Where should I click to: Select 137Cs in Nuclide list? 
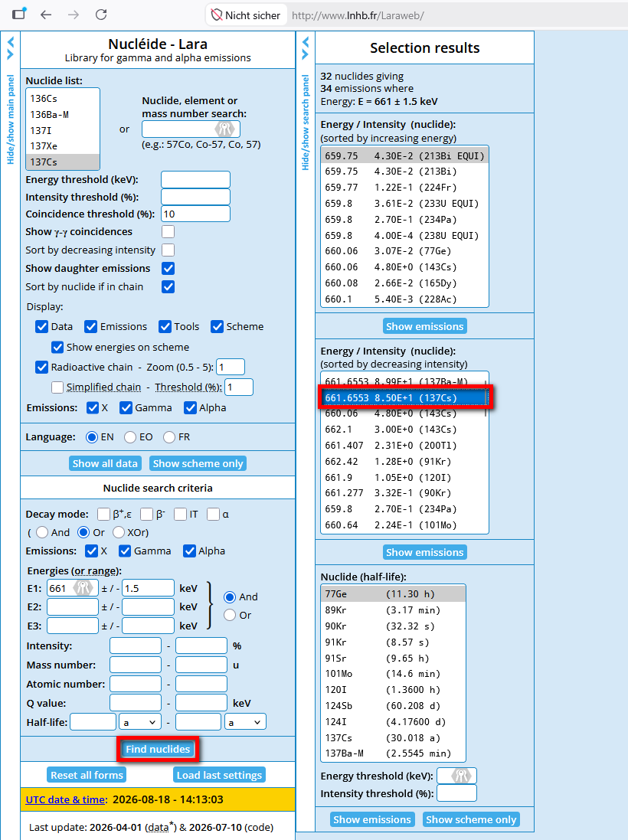(x=63, y=162)
